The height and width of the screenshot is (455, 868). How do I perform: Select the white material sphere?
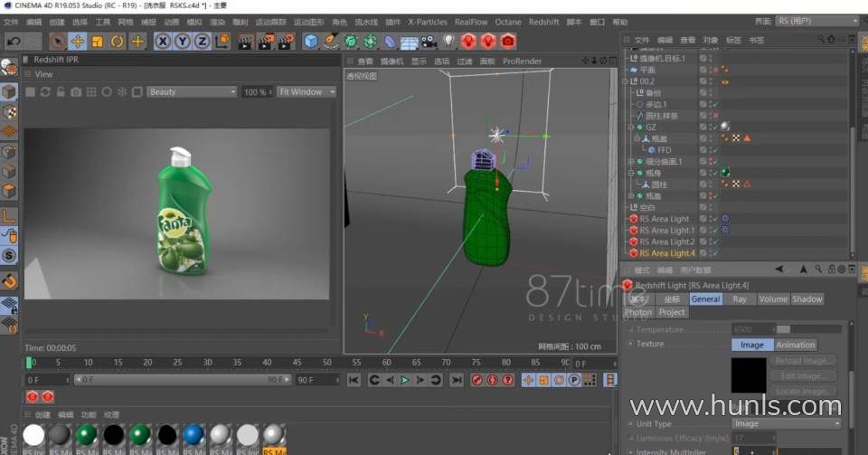(33, 436)
